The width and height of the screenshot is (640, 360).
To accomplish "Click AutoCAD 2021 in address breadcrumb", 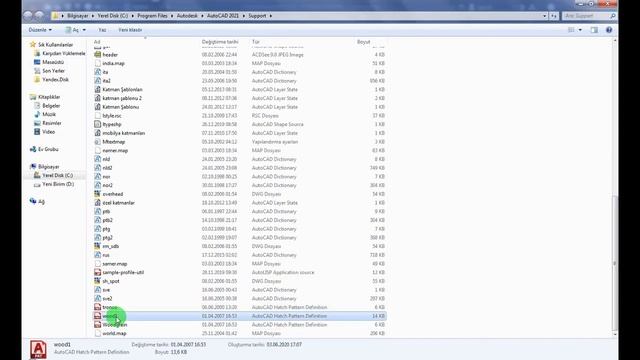I will coord(223,16).
